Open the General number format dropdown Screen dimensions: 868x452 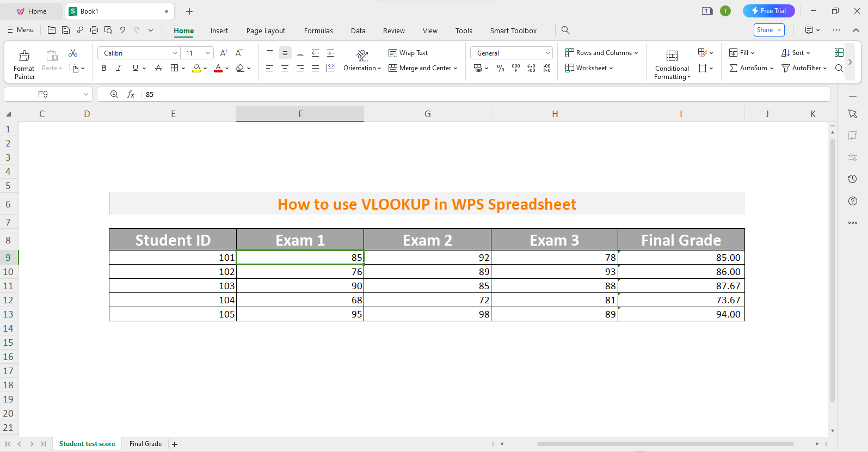pyautogui.click(x=547, y=53)
